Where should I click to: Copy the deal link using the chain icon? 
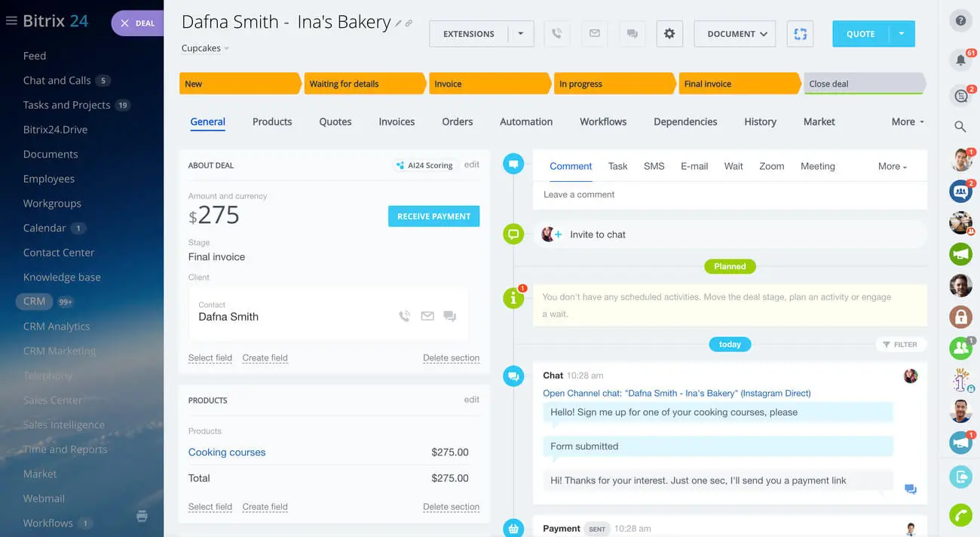(409, 23)
